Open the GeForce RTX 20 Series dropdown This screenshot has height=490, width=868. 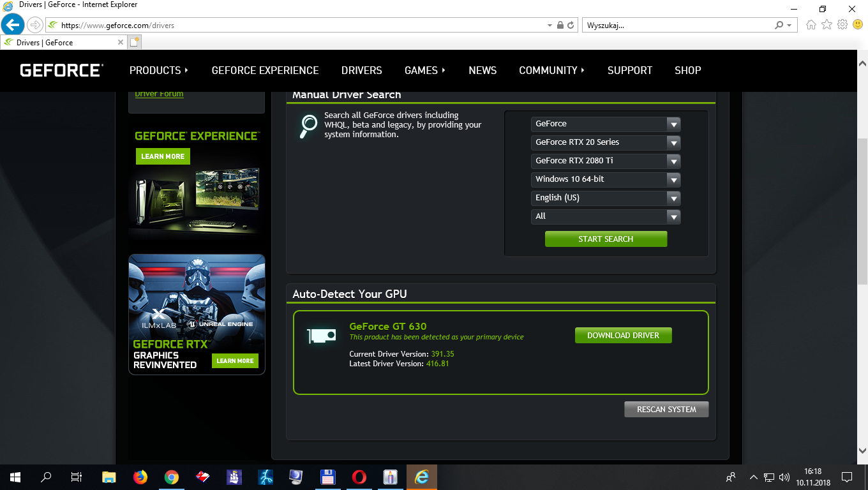606,143
